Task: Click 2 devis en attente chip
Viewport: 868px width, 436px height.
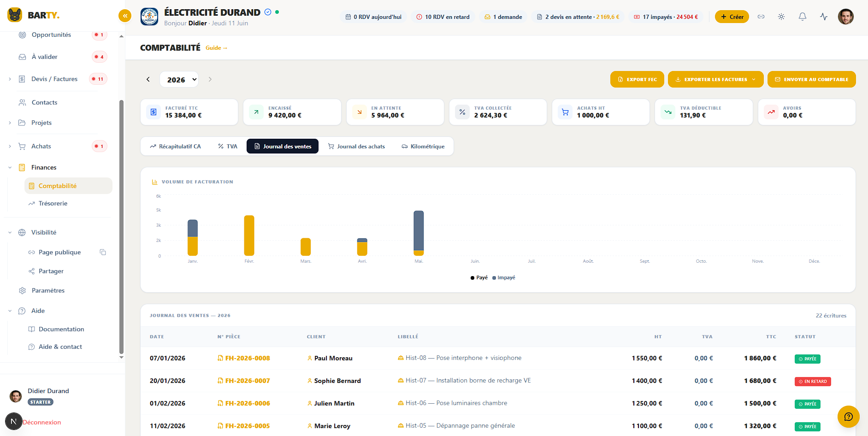Action: (578, 17)
